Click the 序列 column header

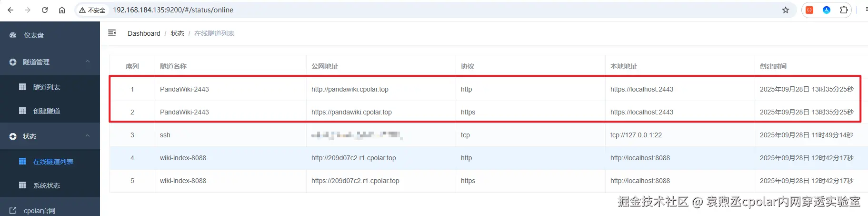[x=132, y=66]
